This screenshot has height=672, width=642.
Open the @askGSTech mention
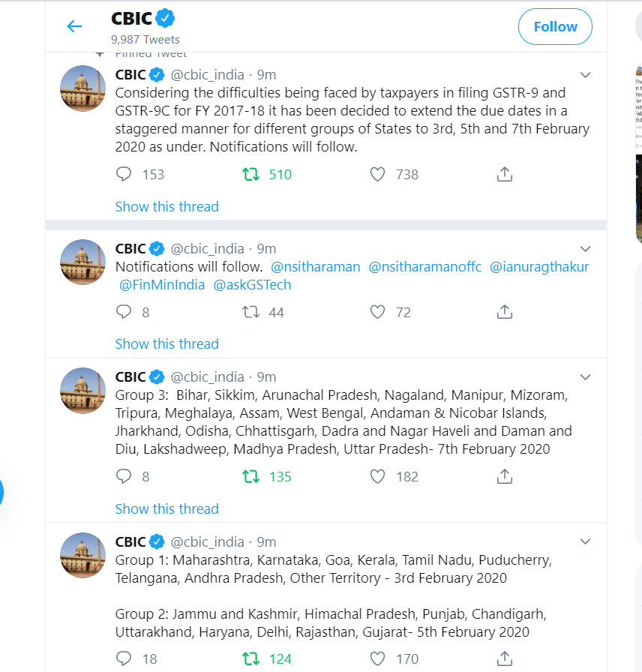tap(252, 284)
